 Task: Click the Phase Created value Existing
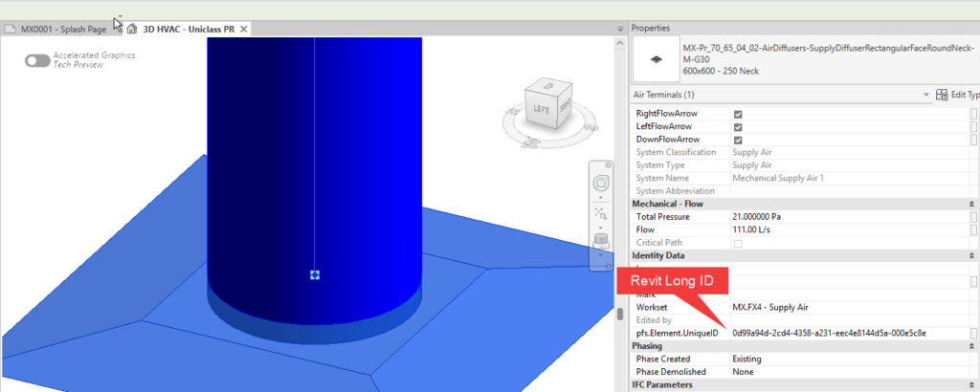[x=746, y=359]
